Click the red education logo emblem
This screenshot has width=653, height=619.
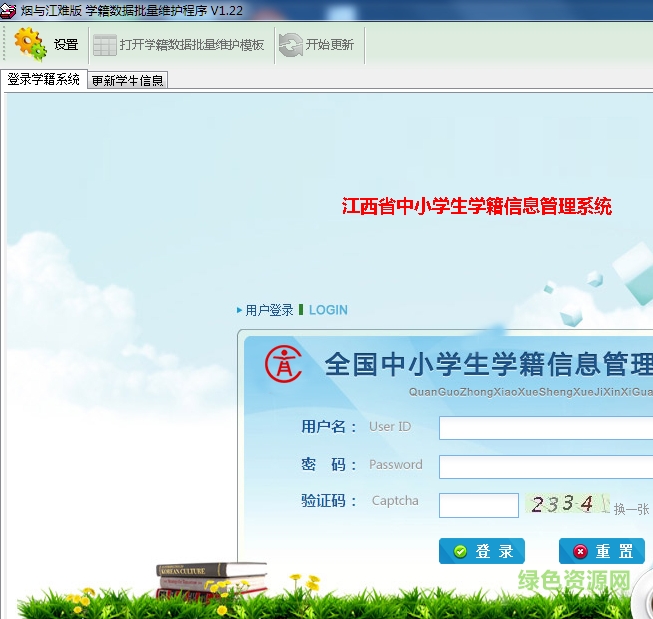(284, 364)
